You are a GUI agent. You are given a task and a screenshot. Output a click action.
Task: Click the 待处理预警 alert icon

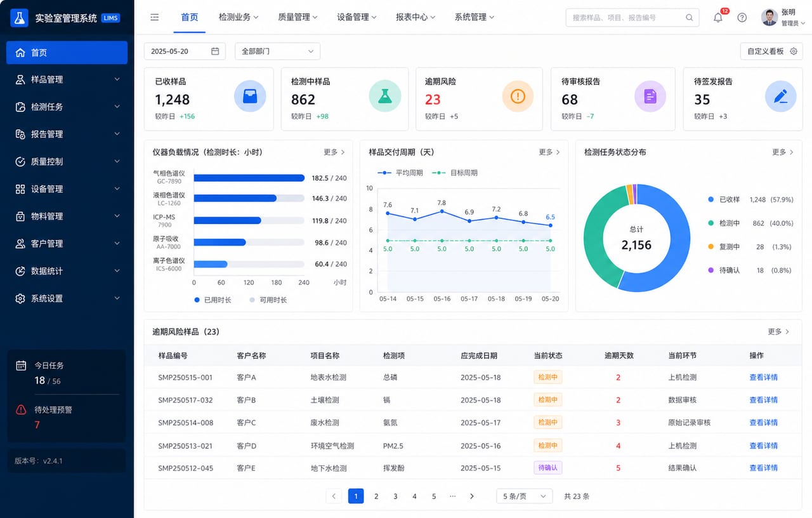(21, 410)
